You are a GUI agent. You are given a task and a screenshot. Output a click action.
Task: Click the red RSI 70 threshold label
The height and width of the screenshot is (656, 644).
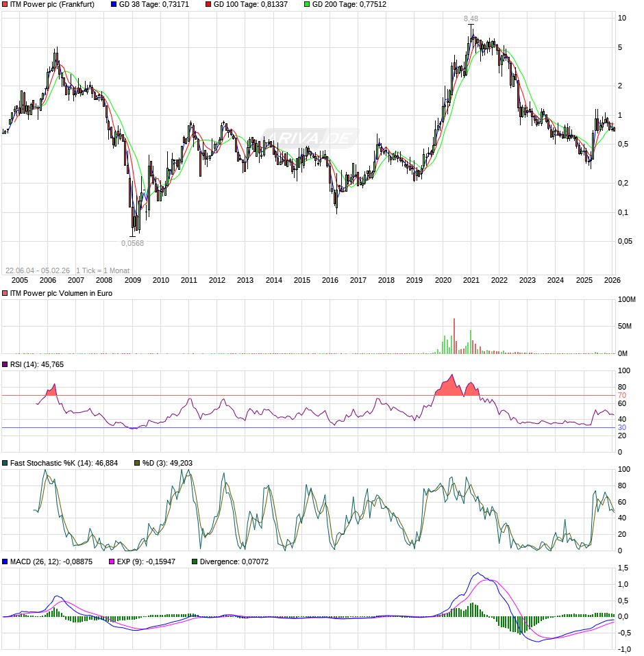tap(622, 395)
